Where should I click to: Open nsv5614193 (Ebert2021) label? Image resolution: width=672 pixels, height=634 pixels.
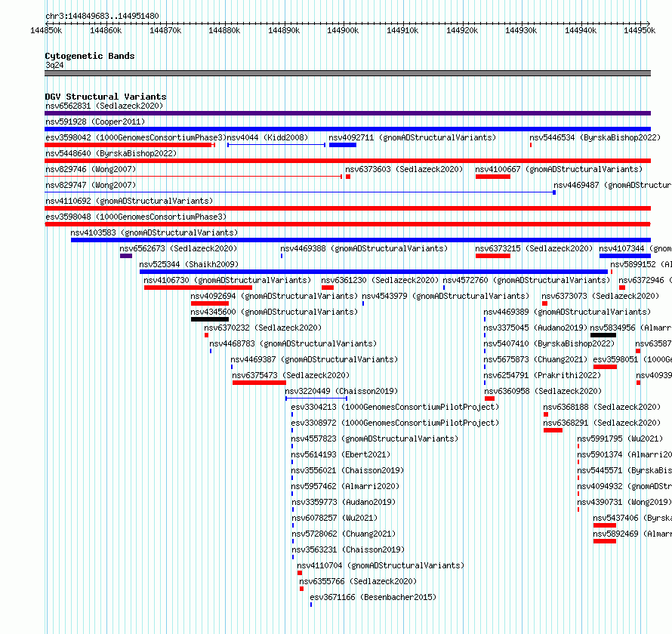coord(341,454)
